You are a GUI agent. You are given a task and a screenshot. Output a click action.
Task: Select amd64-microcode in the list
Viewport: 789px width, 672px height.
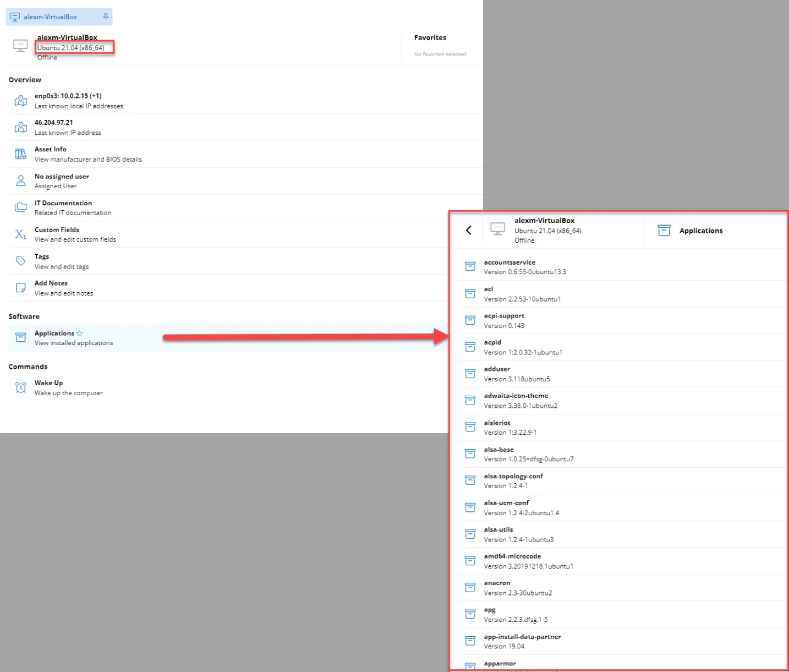(x=512, y=556)
